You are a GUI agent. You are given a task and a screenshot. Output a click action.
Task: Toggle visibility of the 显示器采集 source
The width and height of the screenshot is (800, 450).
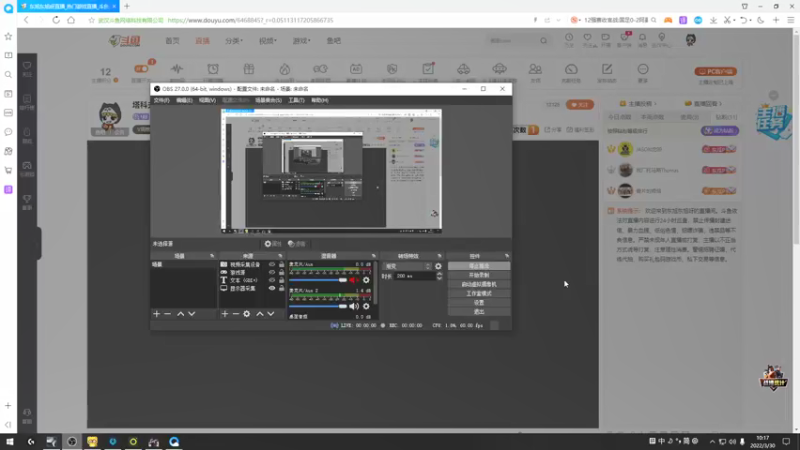pyautogui.click(x=272, y=288)
